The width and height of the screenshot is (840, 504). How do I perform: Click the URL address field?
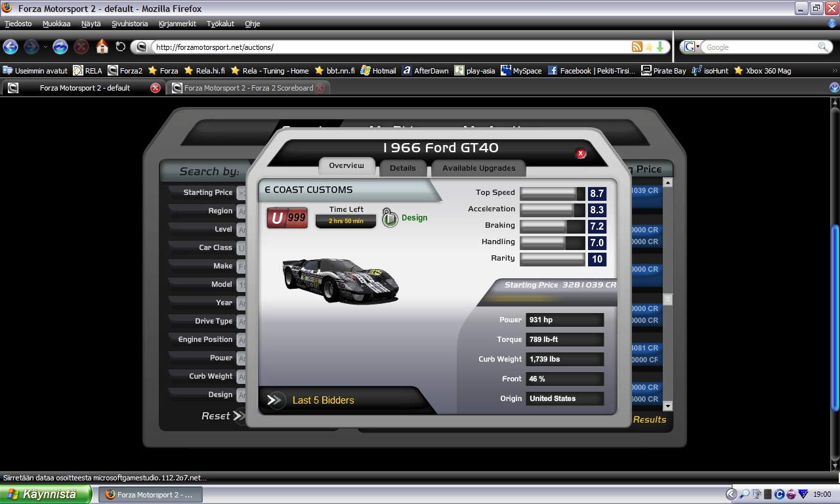click(x=387, y=47)
